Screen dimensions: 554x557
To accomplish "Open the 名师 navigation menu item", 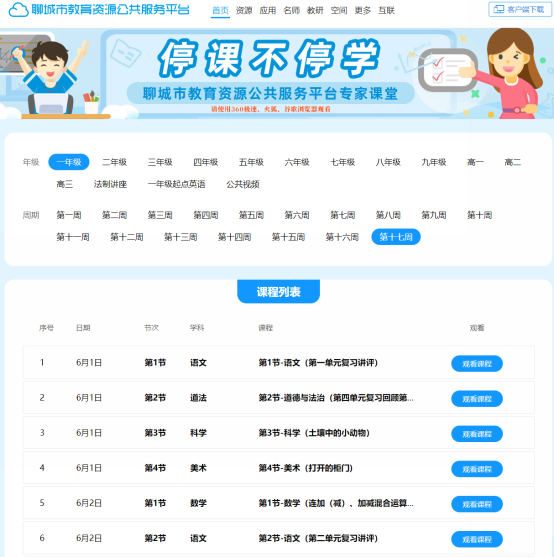I will pos(292,11).
